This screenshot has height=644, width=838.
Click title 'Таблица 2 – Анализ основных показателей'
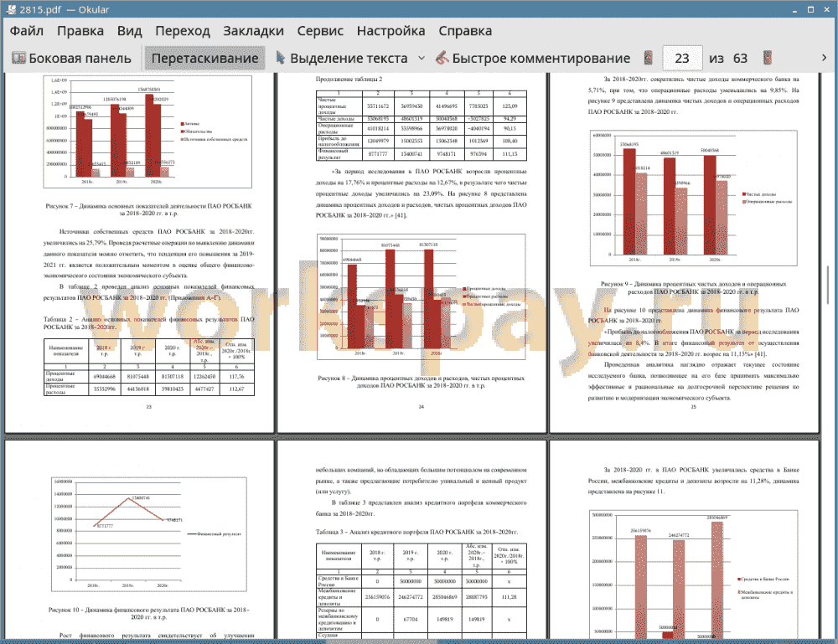pyautogui.click(x=148, y=323)
